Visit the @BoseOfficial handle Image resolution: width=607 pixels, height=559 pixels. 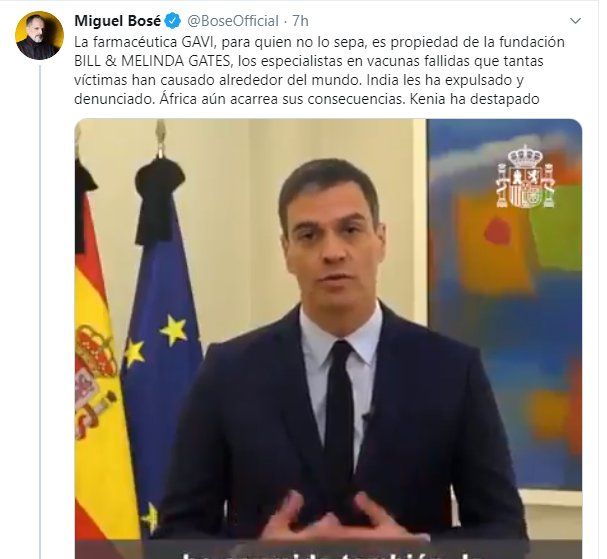(233, 21)
